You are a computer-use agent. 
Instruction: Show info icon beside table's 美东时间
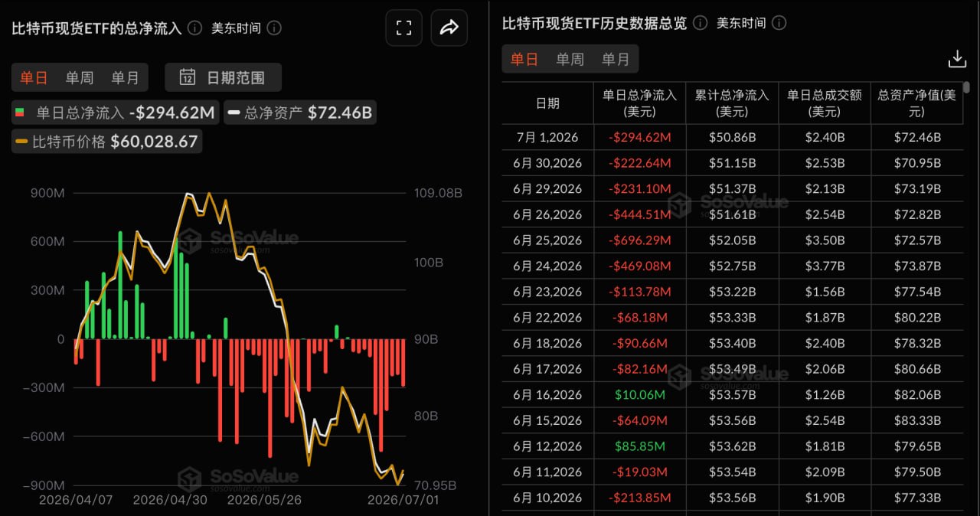click(779, 23)
